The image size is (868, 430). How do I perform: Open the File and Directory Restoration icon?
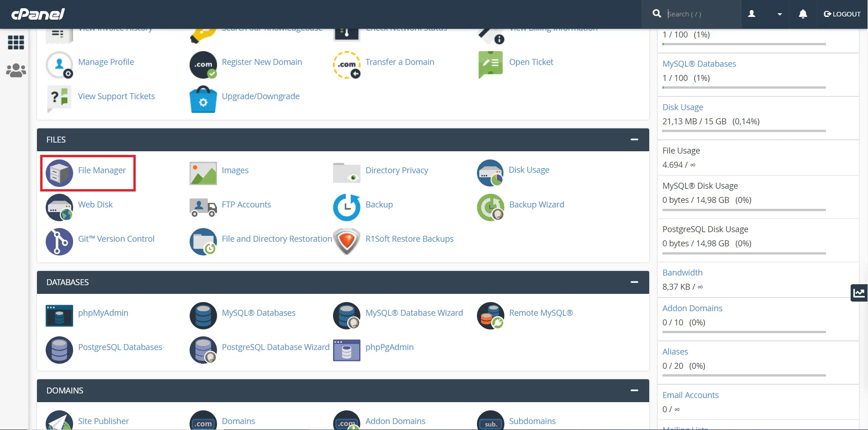[203, 242]
